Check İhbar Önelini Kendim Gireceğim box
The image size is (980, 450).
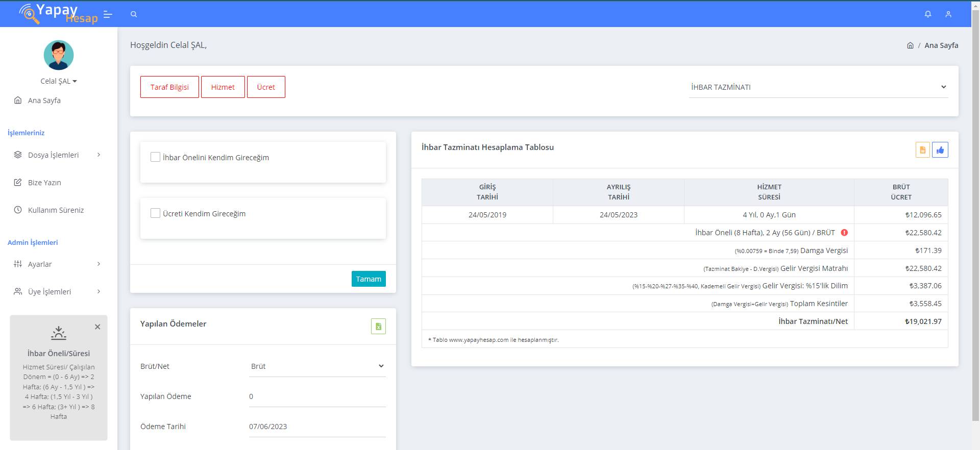click(x=156, y=157)
